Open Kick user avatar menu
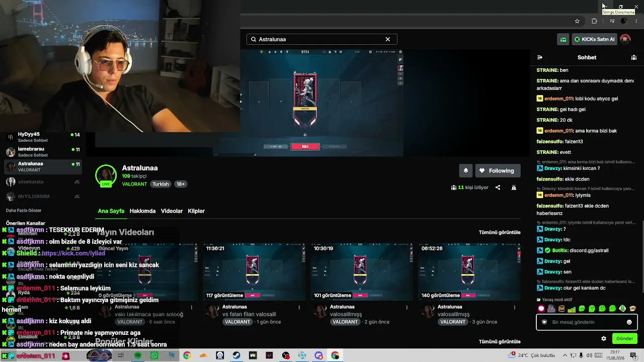 pyautogui.click(x=625, y=39)
